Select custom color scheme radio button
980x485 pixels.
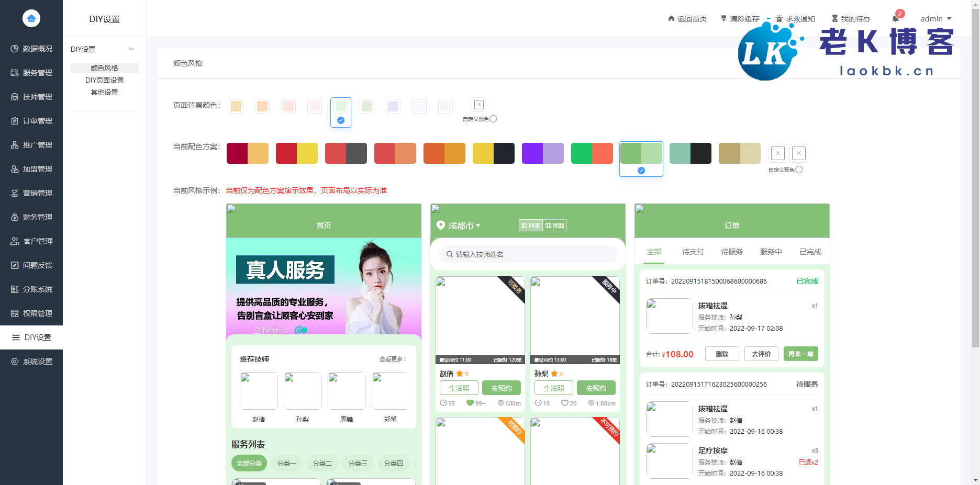(799, 170)
